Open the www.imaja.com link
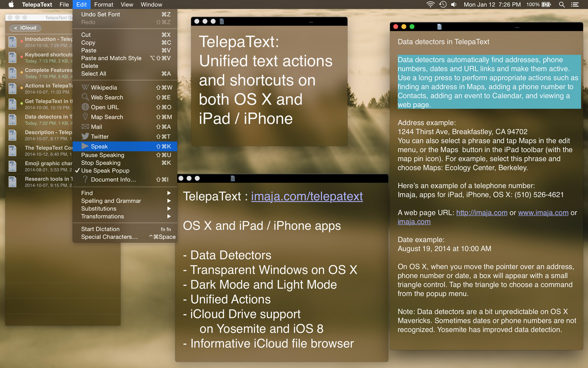Image resolution: width=588 pixels, height=368 pixels. coord(543,212)
